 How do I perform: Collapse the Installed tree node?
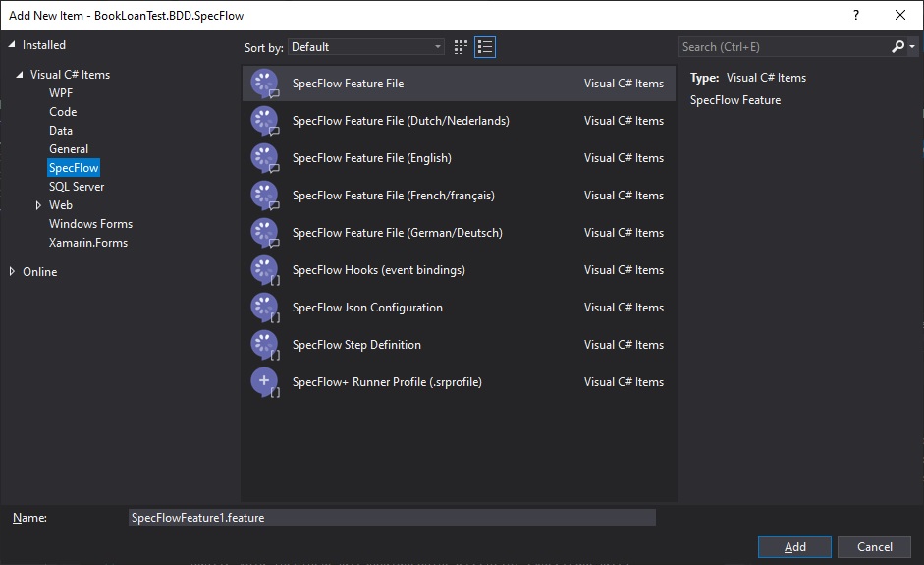pyautogui.click(x=11, y=45)
